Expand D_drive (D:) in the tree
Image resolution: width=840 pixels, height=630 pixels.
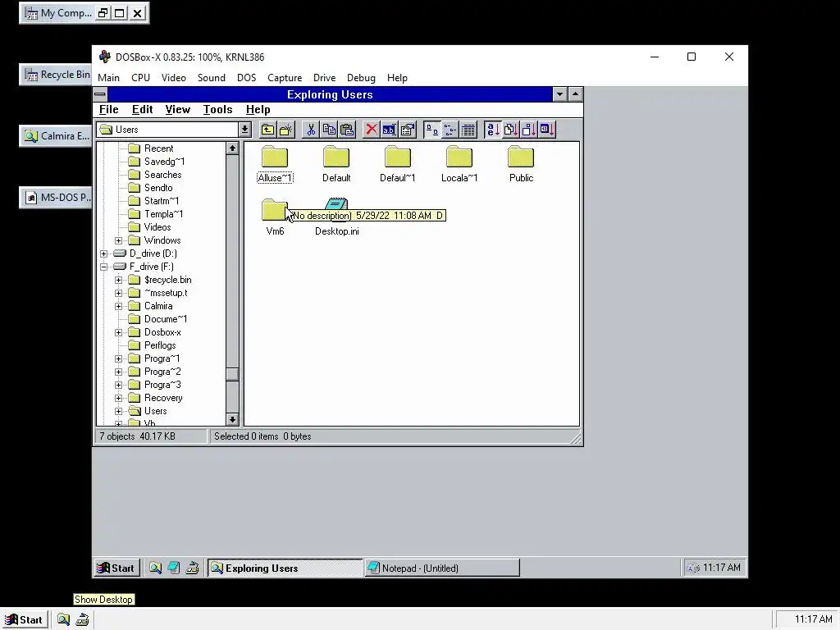point(104,253)
